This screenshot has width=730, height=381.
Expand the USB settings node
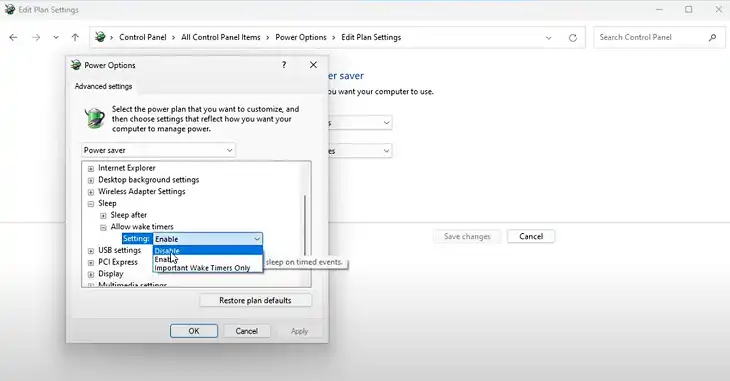[91, 251]
